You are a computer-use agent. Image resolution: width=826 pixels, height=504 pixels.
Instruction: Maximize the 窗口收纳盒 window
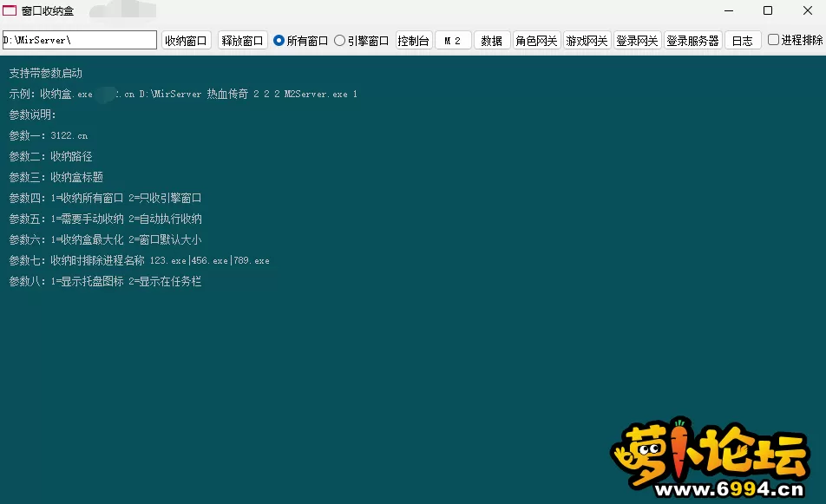[x=768, y=10]
